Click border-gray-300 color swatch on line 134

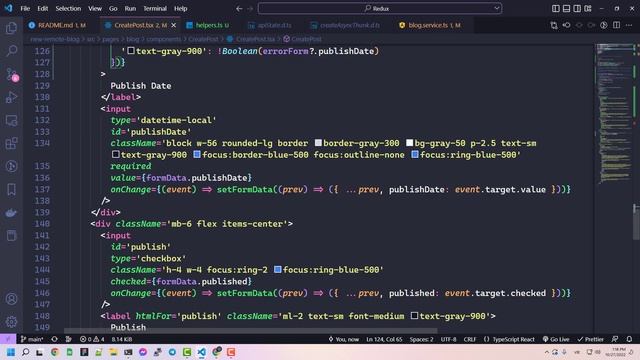coord(318,143)
